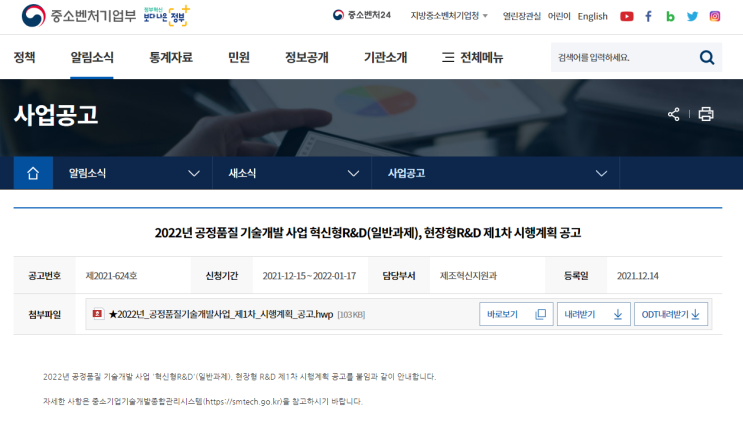
Task: Open the attached hwp file name
Action: tap(221, 314)
